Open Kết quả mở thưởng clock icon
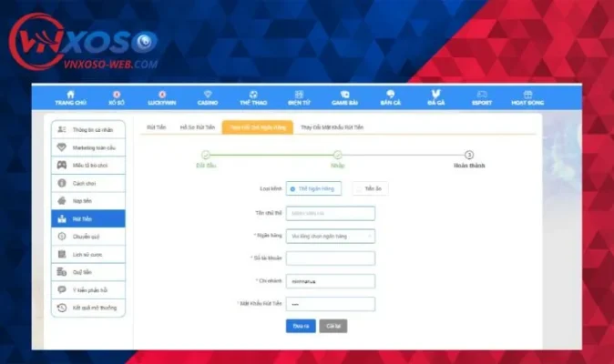 click(62, 308)
